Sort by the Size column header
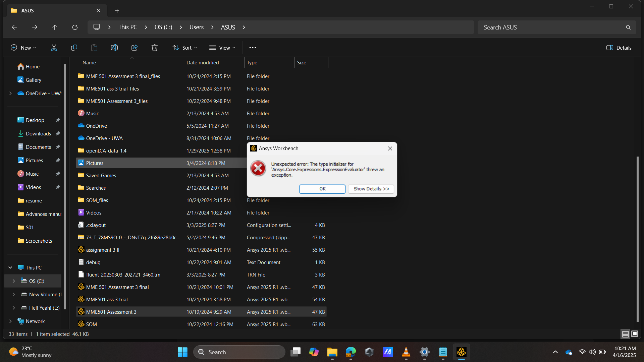 [311, 63]
